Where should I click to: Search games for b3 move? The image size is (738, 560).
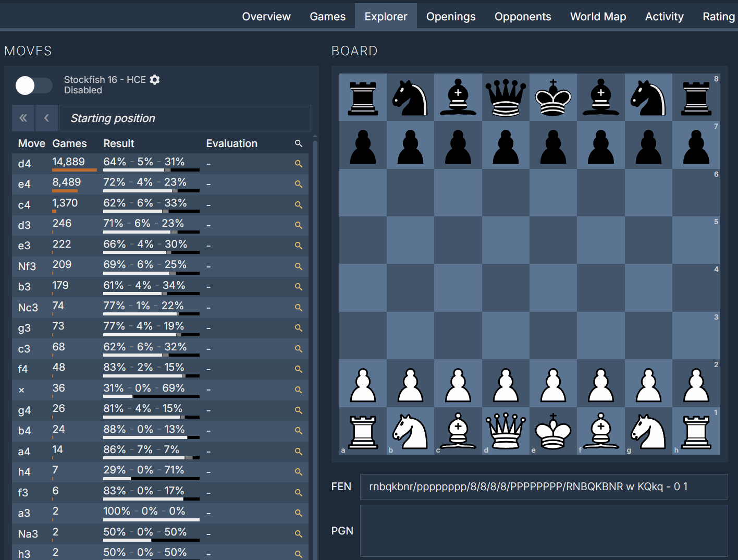point(299,287)
